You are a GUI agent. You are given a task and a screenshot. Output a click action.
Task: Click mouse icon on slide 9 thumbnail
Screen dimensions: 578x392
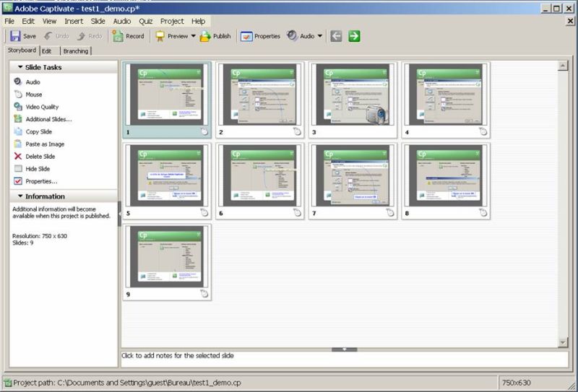click(x=204, y=294)
